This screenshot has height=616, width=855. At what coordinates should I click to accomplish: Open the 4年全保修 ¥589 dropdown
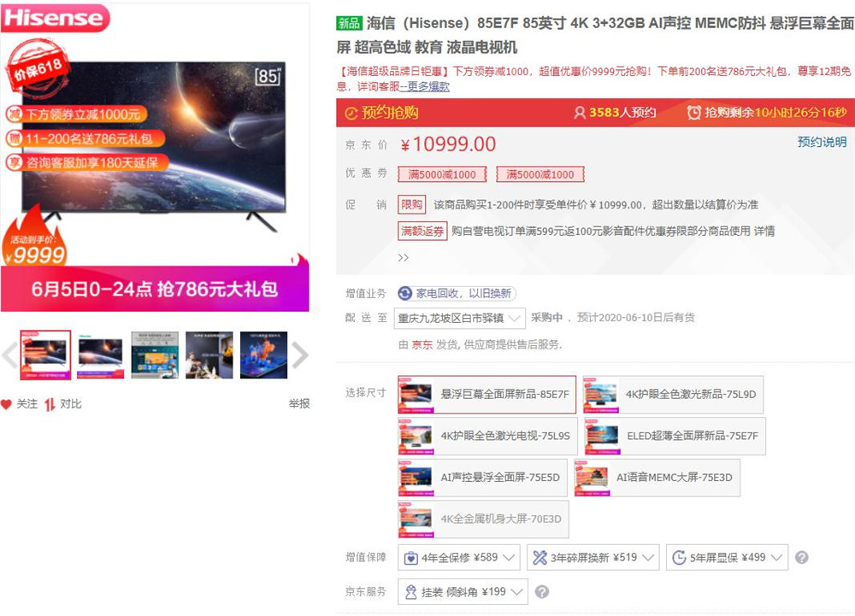459,558
